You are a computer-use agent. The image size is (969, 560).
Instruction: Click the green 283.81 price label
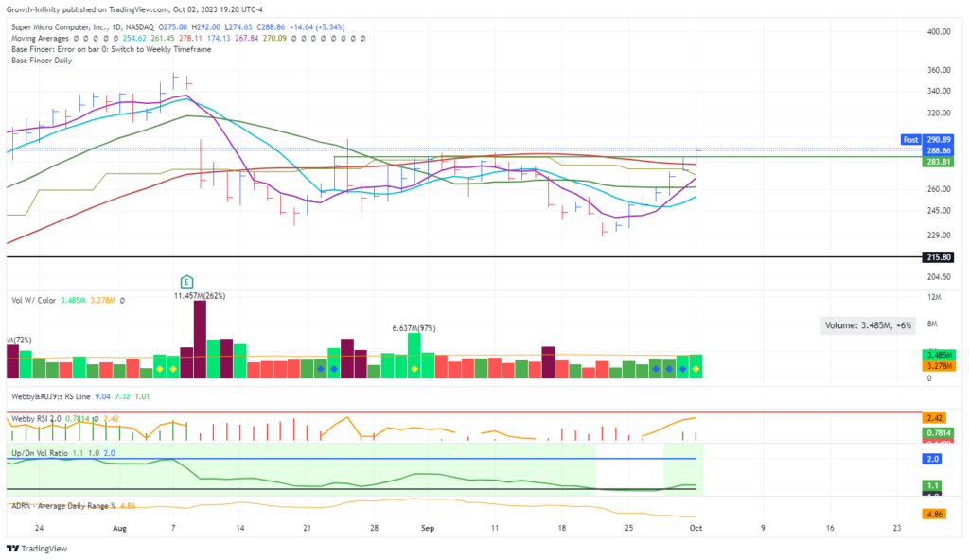click(x=937, y=162)
